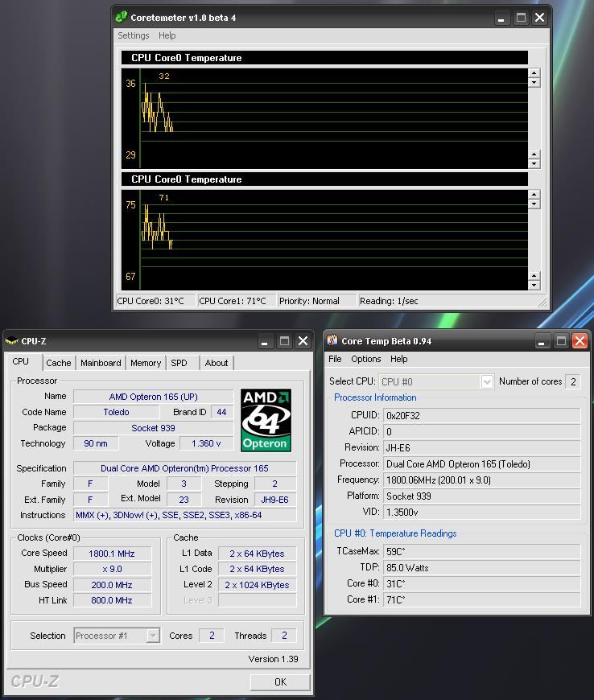Increase second graph maximum value of 75

coord(534,195)
